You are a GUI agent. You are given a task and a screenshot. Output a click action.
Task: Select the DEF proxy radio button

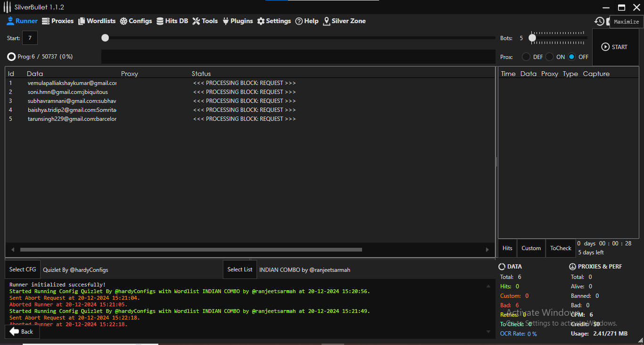click(526, 57)
